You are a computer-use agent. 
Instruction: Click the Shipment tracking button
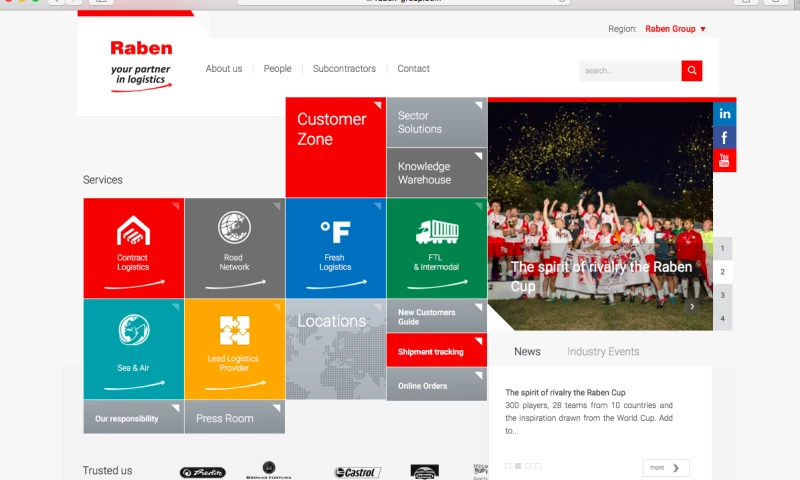[x=436, y=352]
